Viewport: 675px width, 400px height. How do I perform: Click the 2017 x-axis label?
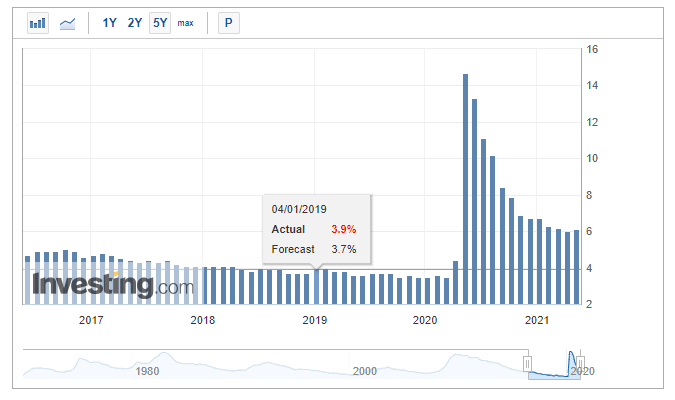click(91, 320)
